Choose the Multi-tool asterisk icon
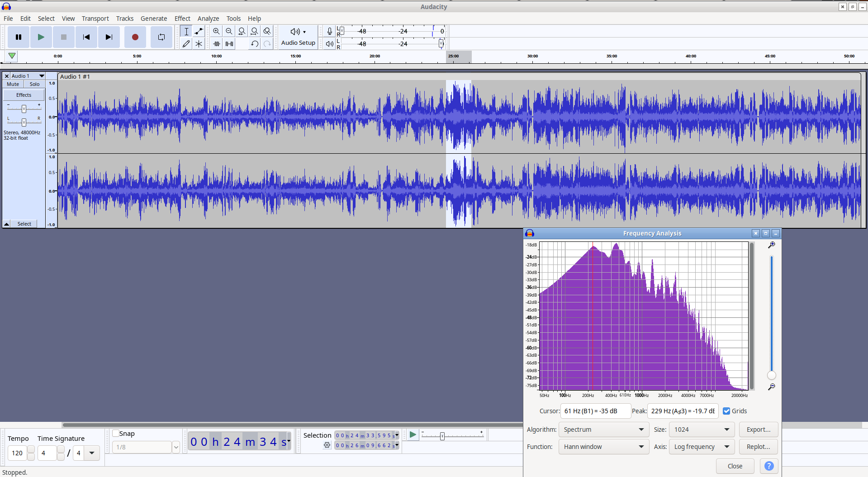The width and height of the screenshot is (868, 477). 199,44
